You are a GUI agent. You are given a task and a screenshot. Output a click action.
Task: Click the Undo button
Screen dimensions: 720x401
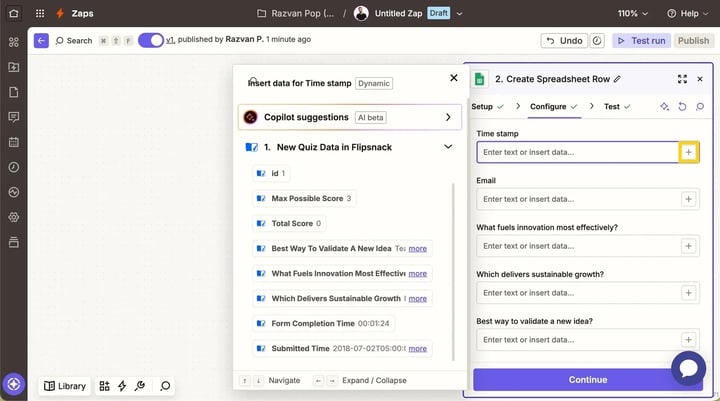[x=564, y=40]
